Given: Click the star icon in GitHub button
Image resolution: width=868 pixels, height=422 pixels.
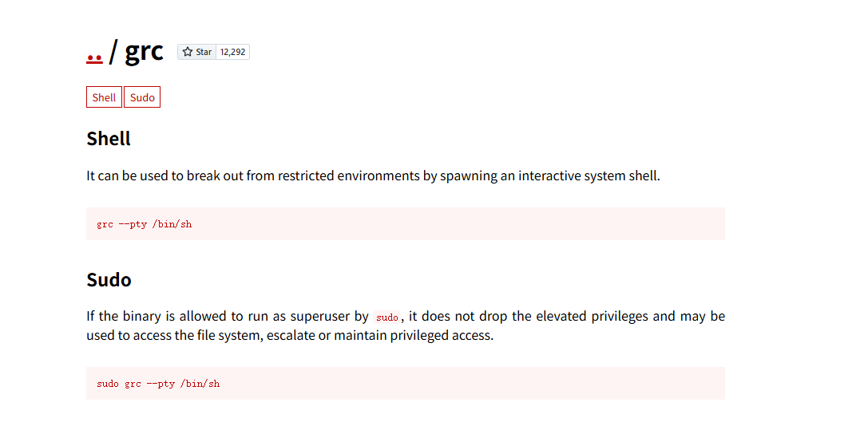Looking at the screenshot, I should click(188, 52).
